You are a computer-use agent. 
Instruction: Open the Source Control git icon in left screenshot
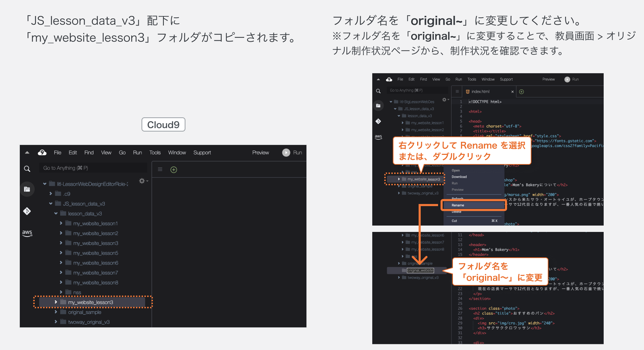(x=27, y=211)
